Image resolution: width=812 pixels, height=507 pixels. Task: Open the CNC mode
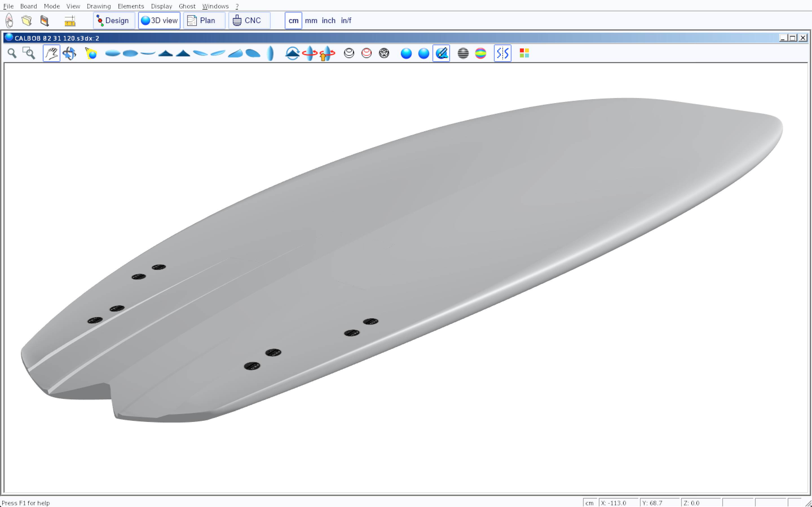[249, 21]
